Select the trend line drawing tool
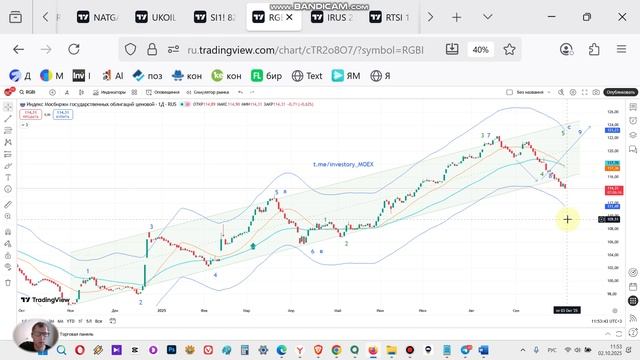The image size is (640, 360). tap(8, 119)
